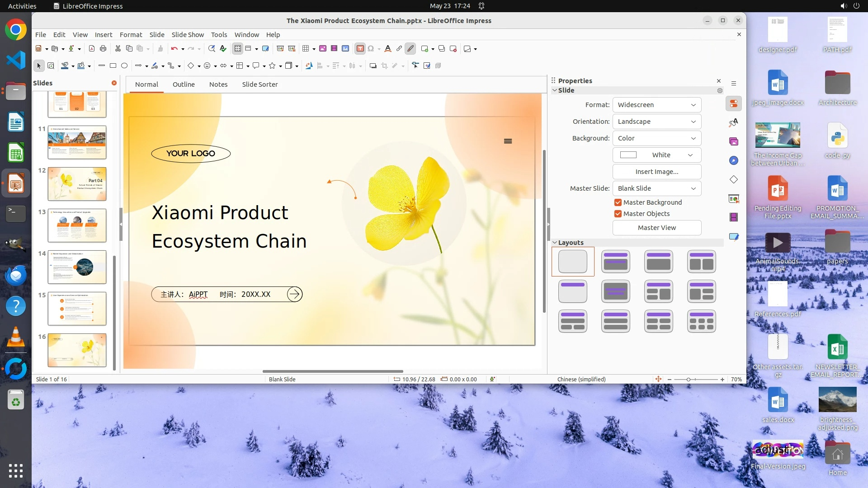Open the Navigator sidebar deck icon
This screenshot has height=488, width=868.
point(733,161)
